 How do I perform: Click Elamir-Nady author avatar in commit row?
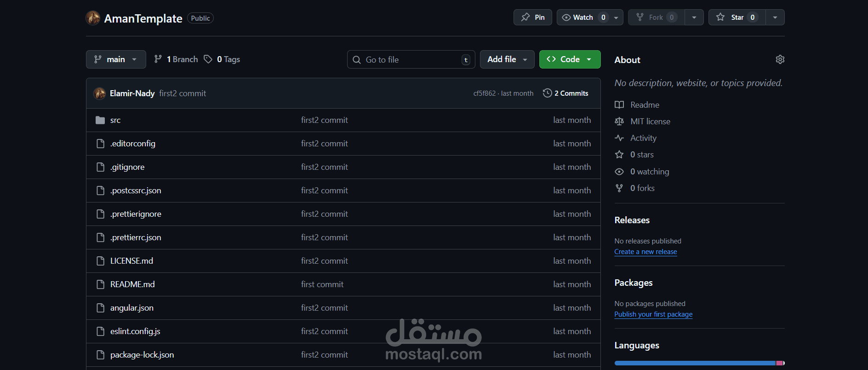tap(100, 93)
